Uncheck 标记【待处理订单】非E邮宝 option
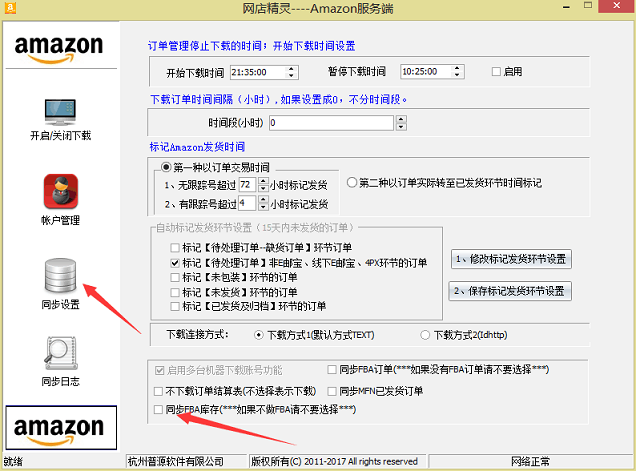Viewport: 636px width, 471px height. click(x=175, y=263)
